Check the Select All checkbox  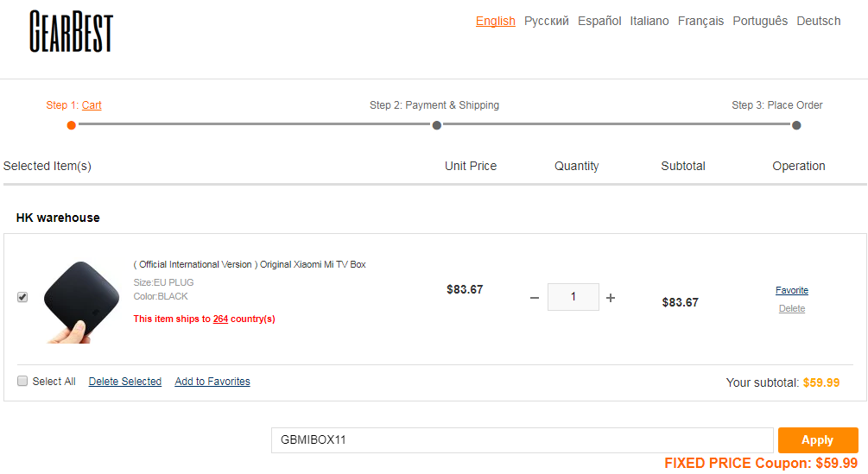click(x=22, y=381)
